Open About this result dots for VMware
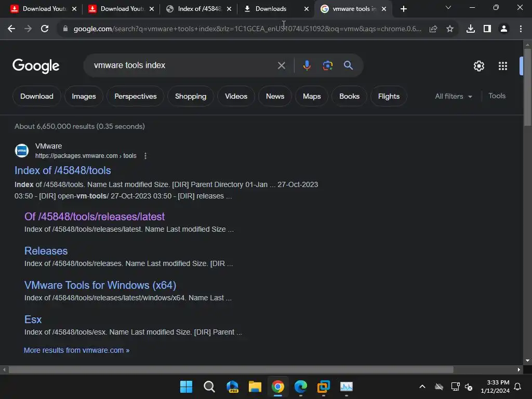 [145, 156]
